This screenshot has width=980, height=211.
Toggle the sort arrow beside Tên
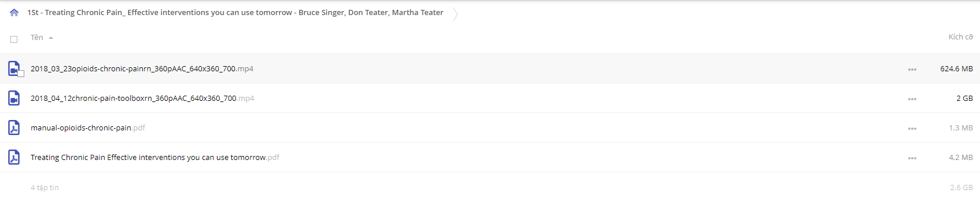[51, 38]
